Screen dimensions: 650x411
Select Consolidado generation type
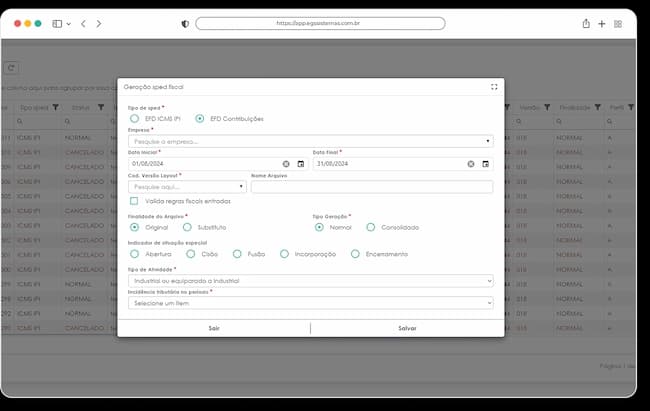coord(371,227)
